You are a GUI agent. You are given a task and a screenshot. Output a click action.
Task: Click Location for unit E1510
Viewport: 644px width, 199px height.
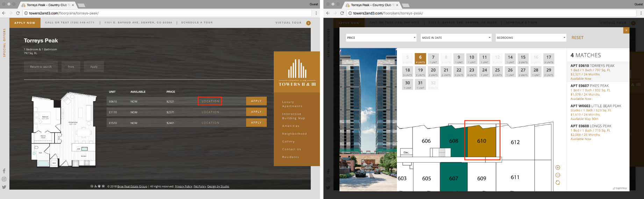click(210, 123)
